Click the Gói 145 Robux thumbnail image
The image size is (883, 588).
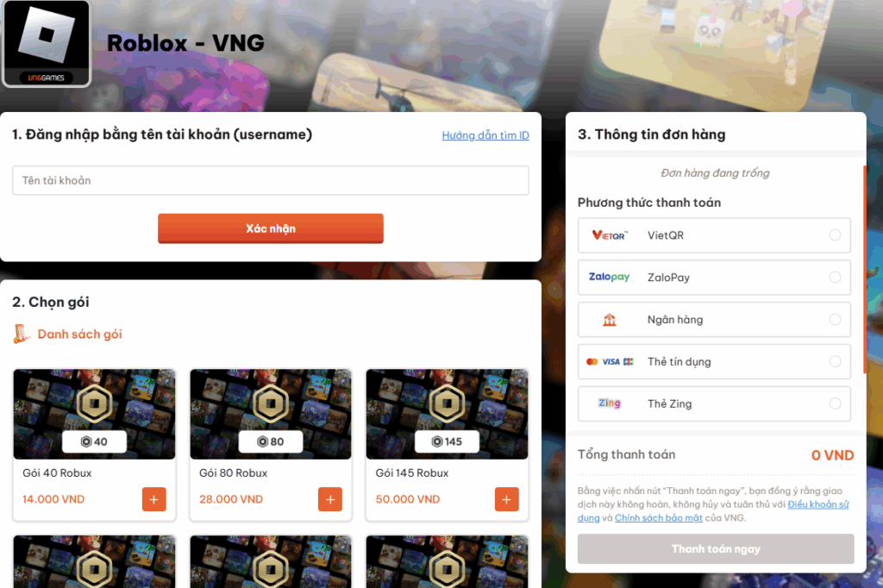(x=447, y=414)
